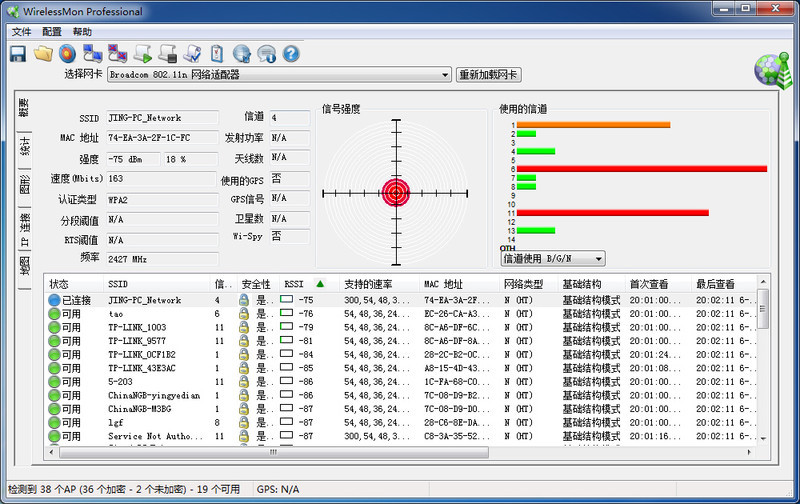This screenshot has height=504, width=800.
Task: Click the globe toolbar icon
Action: point(242,54)
